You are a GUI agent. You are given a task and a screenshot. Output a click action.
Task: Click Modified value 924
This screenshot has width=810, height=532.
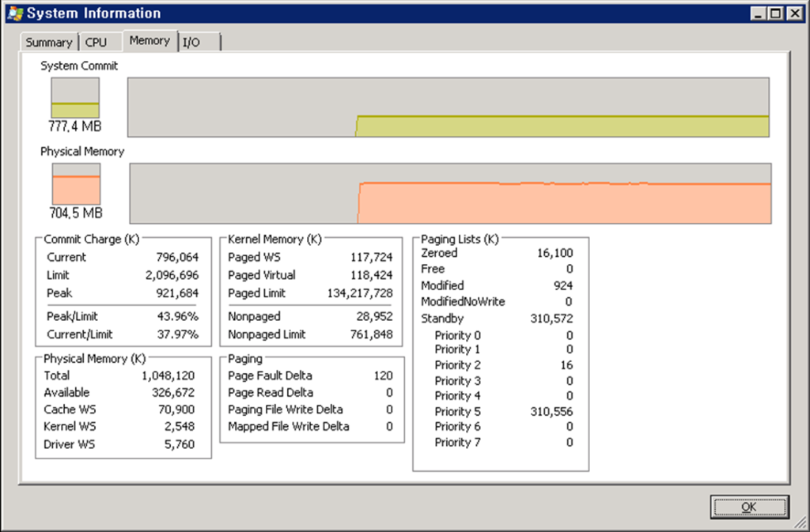pos(563,286)
